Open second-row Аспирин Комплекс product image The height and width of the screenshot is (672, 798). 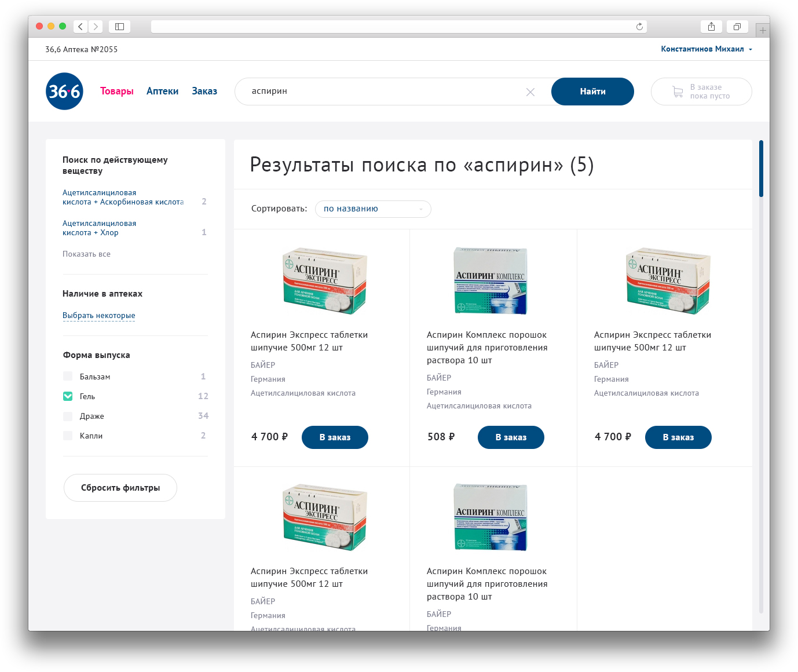tap(490, 517)
